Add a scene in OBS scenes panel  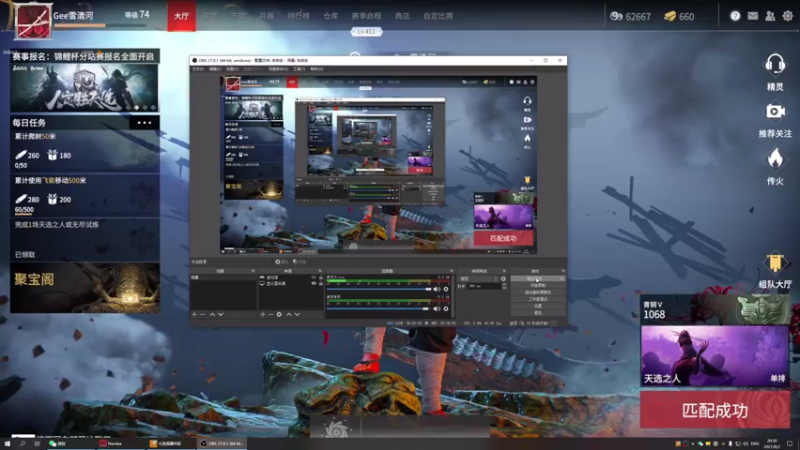[194, 314]
